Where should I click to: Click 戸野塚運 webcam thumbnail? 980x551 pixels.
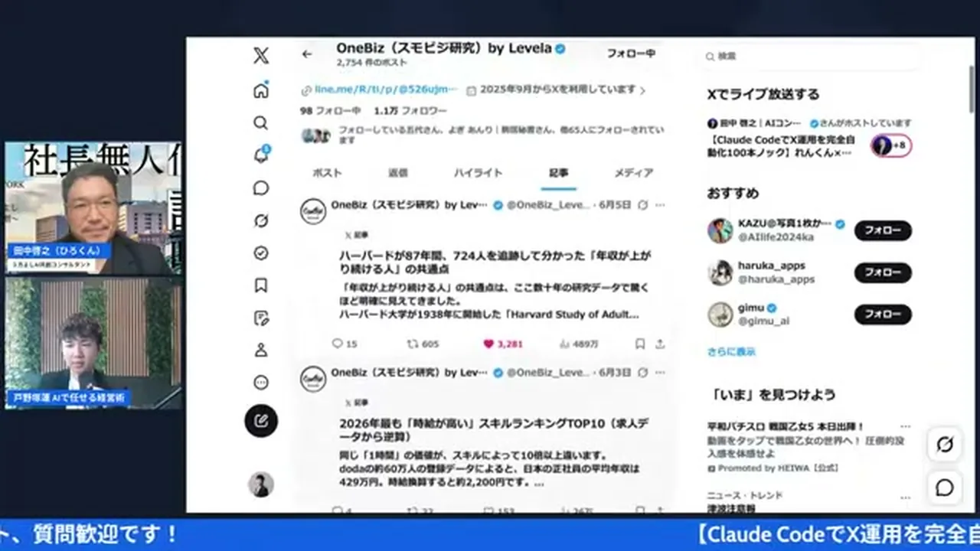(93, 343)
